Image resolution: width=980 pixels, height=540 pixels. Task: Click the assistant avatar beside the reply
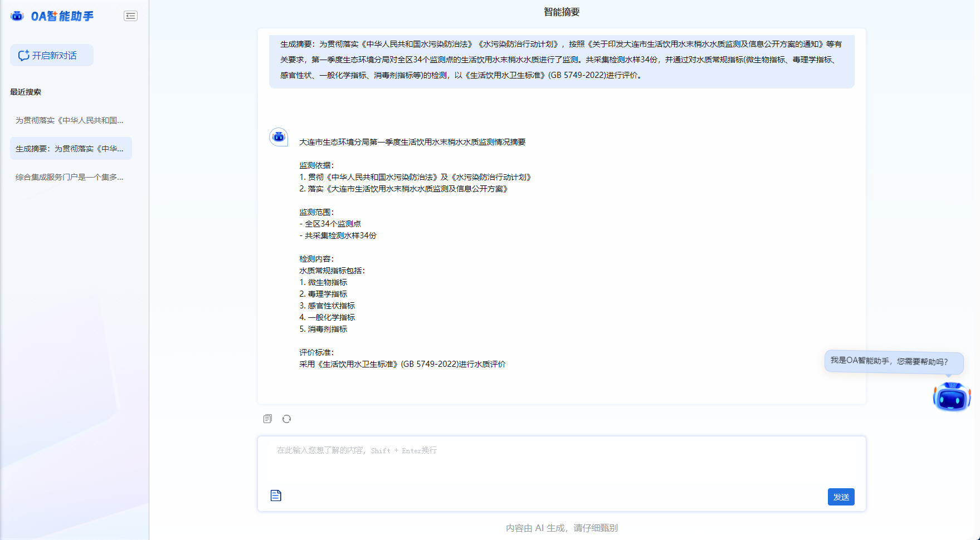point(279,137)
